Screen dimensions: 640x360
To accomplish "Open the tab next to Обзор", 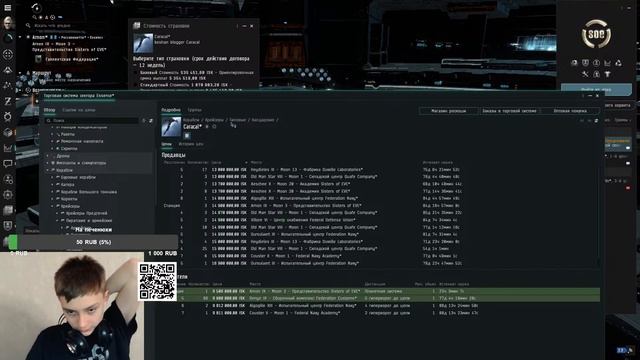I will 79,110.
